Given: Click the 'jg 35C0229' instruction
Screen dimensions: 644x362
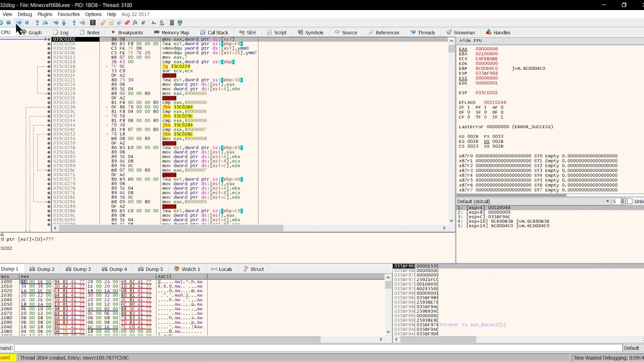Looking at the screenshot, I should pyautogui.click(x=176, y=66).
